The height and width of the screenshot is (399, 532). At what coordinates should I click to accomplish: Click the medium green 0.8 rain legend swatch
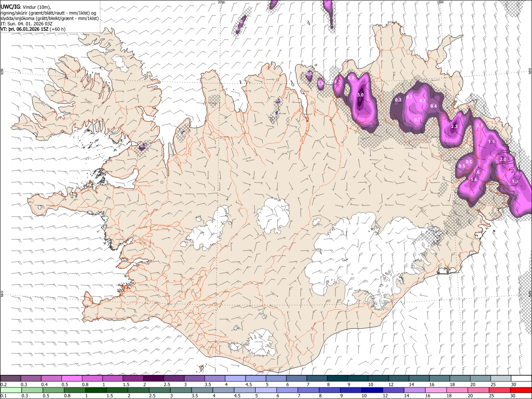pyautogui.click(x=74, y=390)
